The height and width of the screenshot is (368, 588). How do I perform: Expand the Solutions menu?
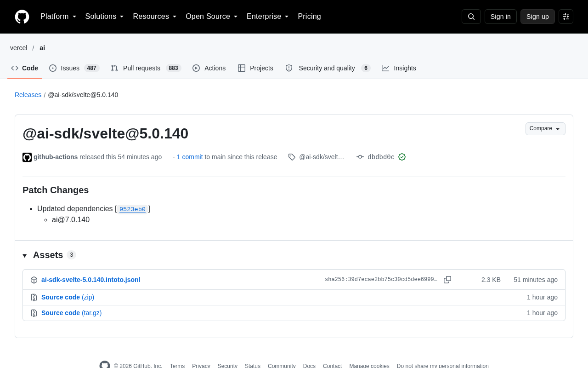point(105,17)
